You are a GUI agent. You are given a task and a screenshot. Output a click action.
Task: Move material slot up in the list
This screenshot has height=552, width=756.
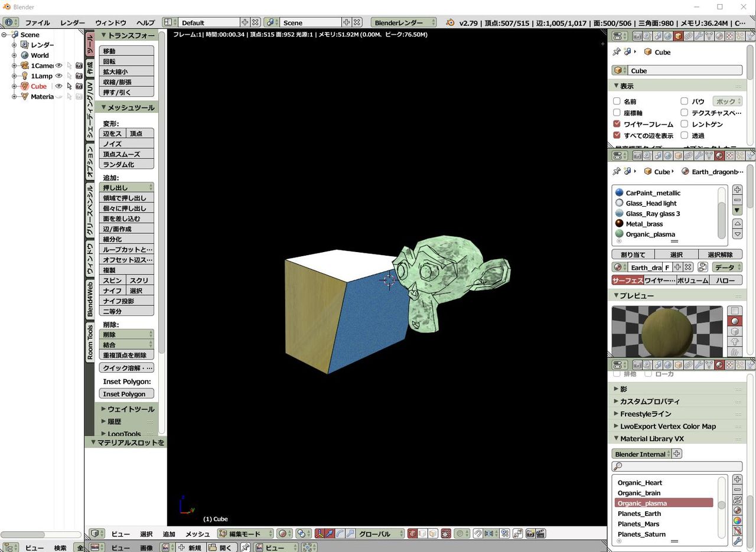[737, 224]
